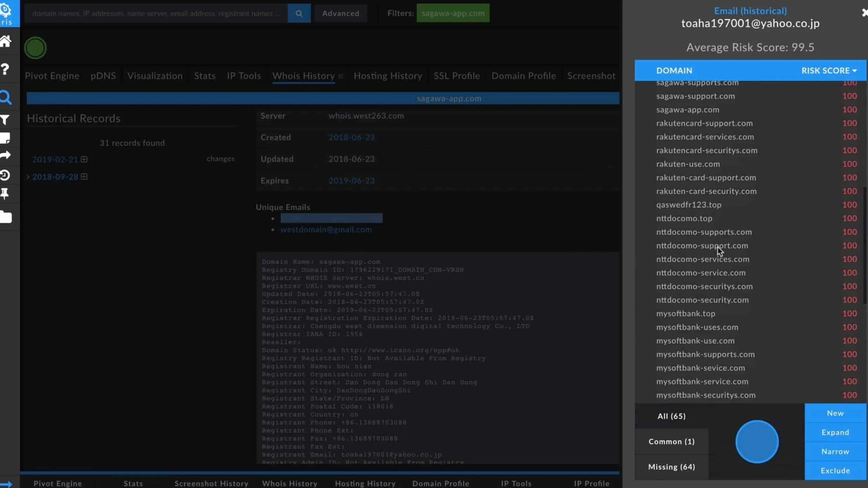Open the filter funnel icon in sidebar
This screenshot has width=868, height=488.
coord(5,120)
